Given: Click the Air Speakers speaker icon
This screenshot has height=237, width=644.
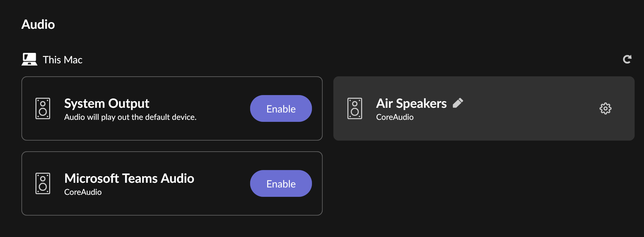Looking at the screenshot, I should coord(354,108).
